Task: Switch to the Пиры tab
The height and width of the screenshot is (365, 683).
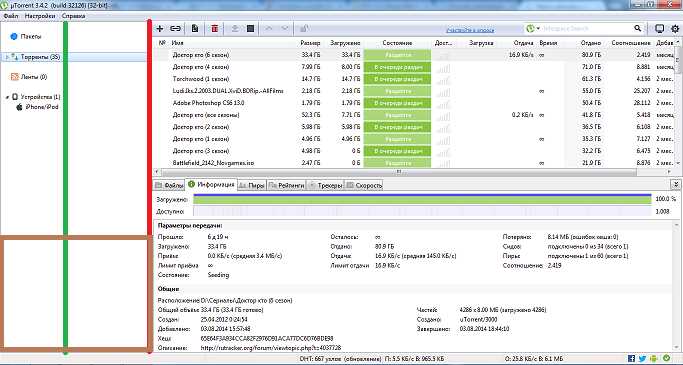Action: coord(252,185)
